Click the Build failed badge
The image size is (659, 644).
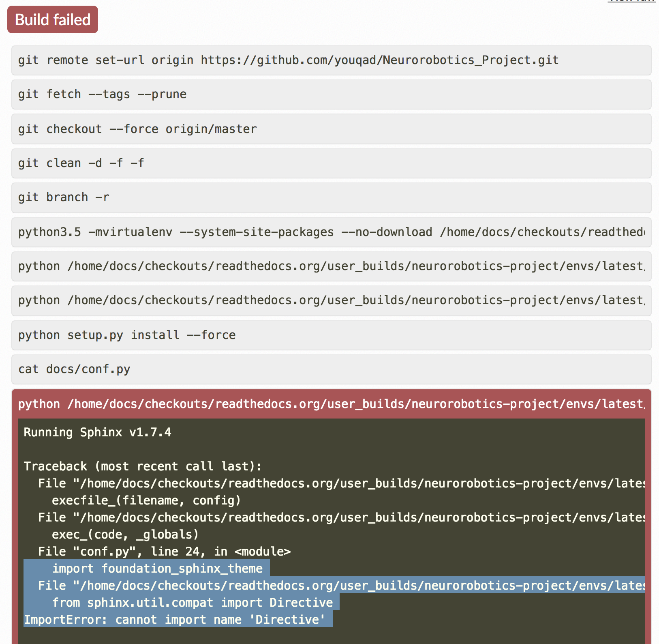click(53, 19)
